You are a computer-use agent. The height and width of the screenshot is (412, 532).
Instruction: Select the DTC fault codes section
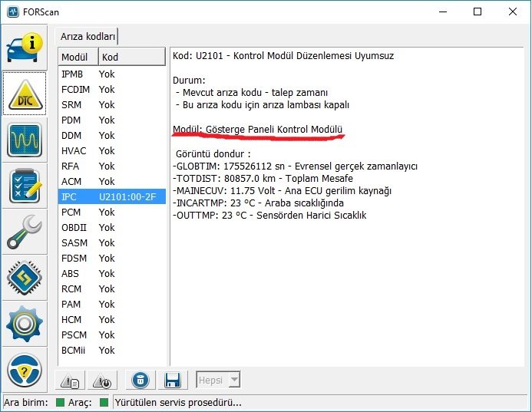tap(25, 94)
